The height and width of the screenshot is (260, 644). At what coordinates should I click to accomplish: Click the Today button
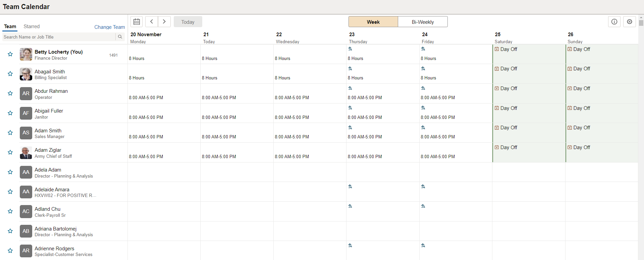coord(188,22)
